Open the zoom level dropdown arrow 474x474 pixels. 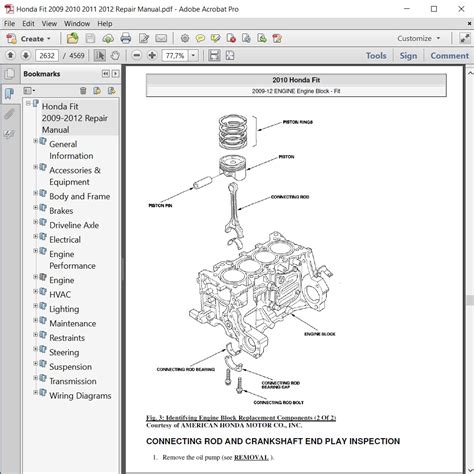click(x=193, y=56)
